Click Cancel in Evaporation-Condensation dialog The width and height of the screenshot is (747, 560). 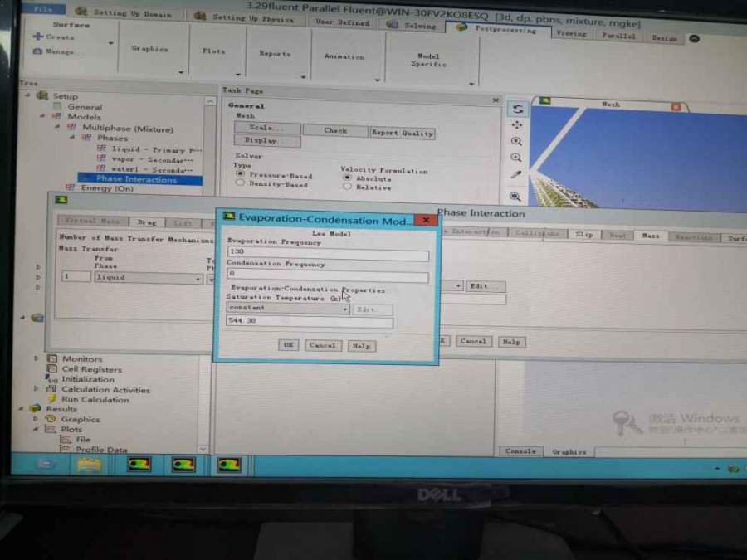click(323, 345)
